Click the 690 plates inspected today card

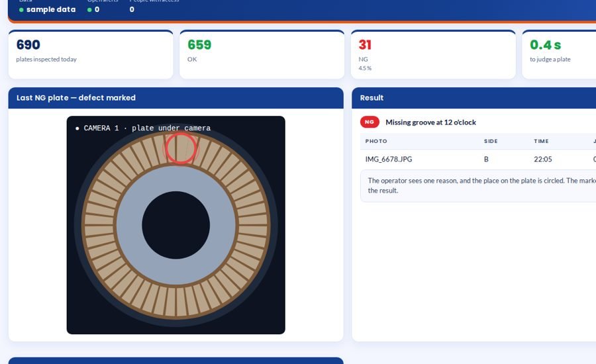[x=91, y=54]
